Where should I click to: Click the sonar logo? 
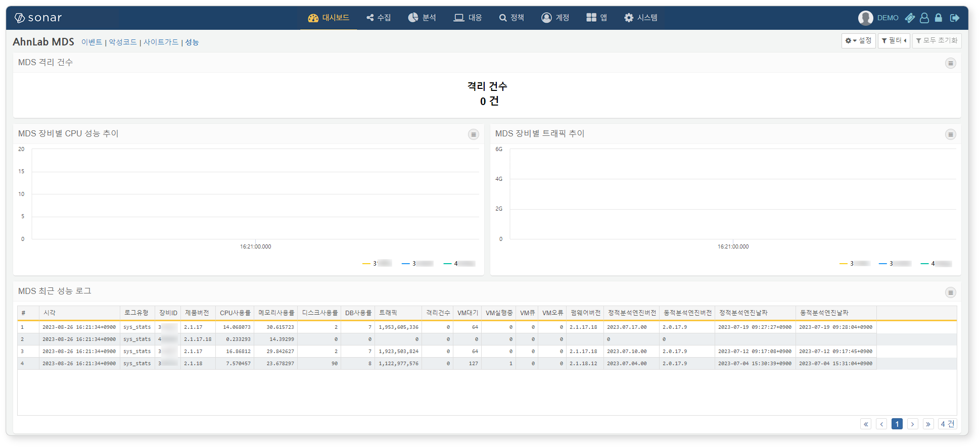pos(38,18)
